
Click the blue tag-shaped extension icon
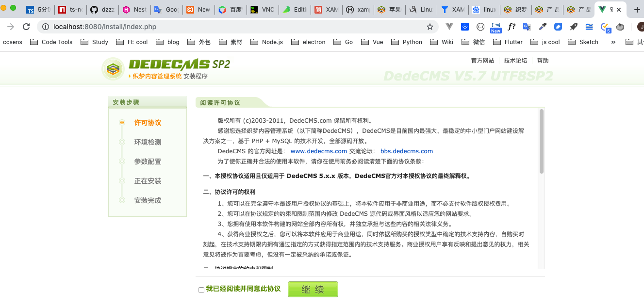tap(558, 27)
